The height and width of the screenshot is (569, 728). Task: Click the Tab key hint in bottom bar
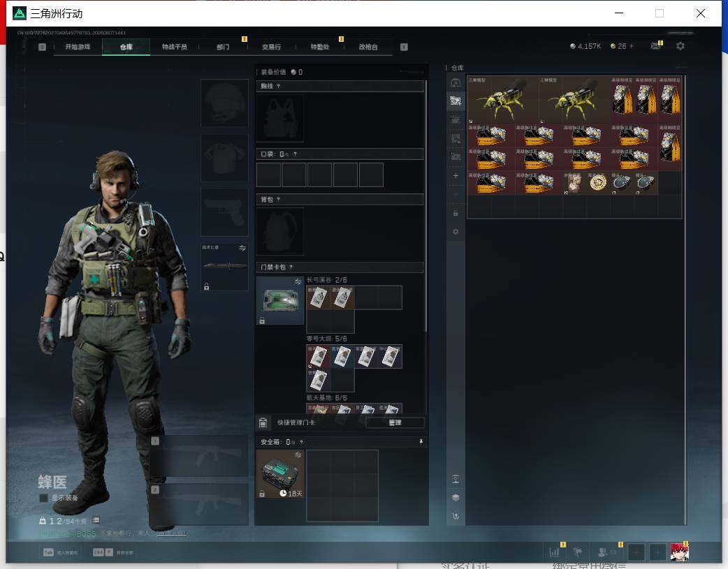(48, 552)
